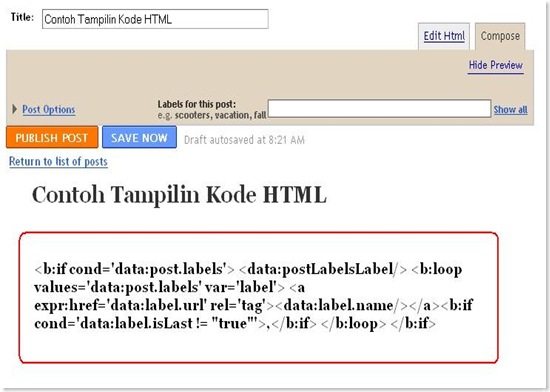Viewport: 550px width, 392px height.
Task: Click the SAVE NOW button
Action: click(139, 137)
